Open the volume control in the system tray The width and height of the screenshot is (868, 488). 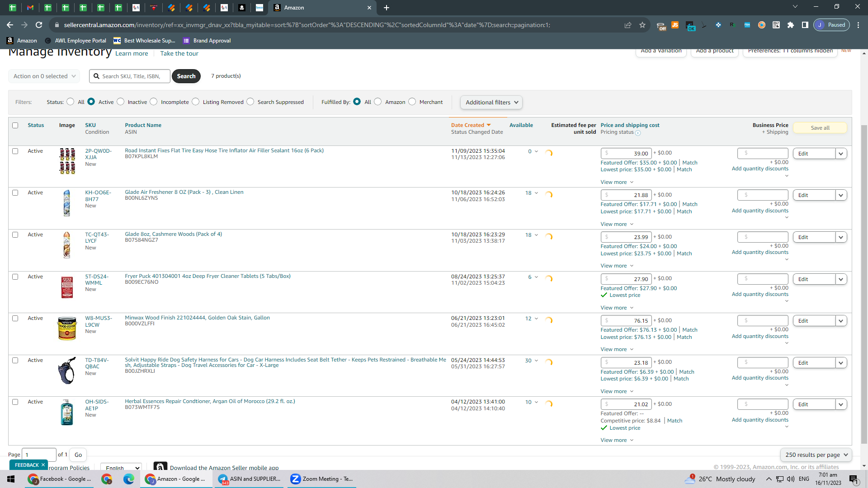click(x=791, y=479)
